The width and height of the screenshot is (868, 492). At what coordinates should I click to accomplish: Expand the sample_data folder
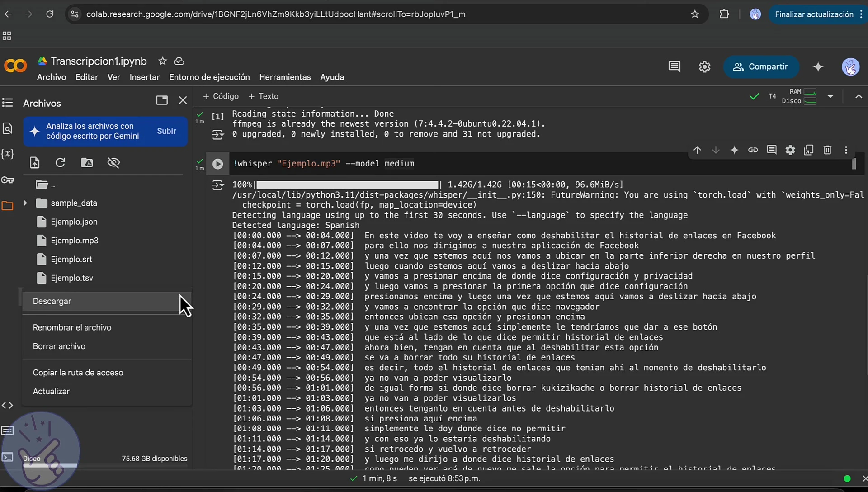25,203
